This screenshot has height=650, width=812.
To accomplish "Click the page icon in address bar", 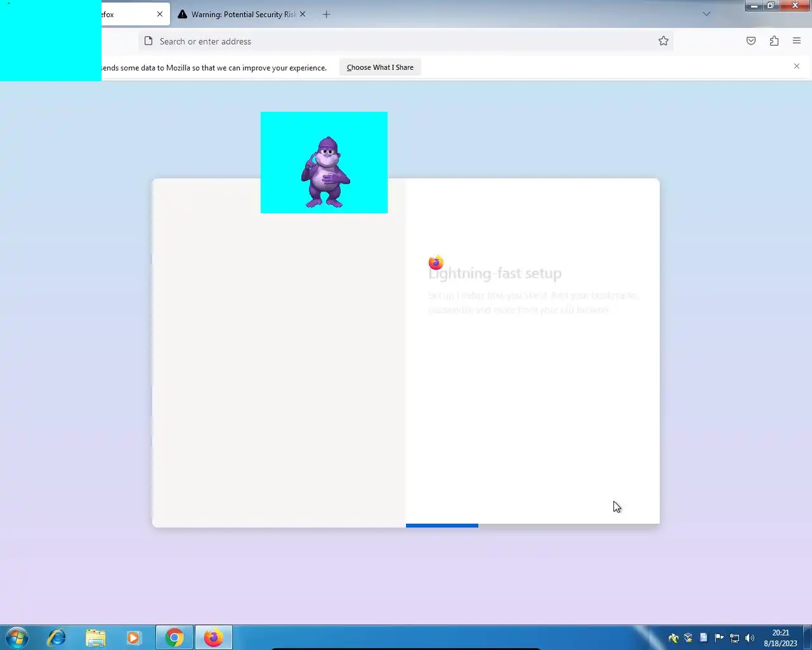I will pos(148,41).
